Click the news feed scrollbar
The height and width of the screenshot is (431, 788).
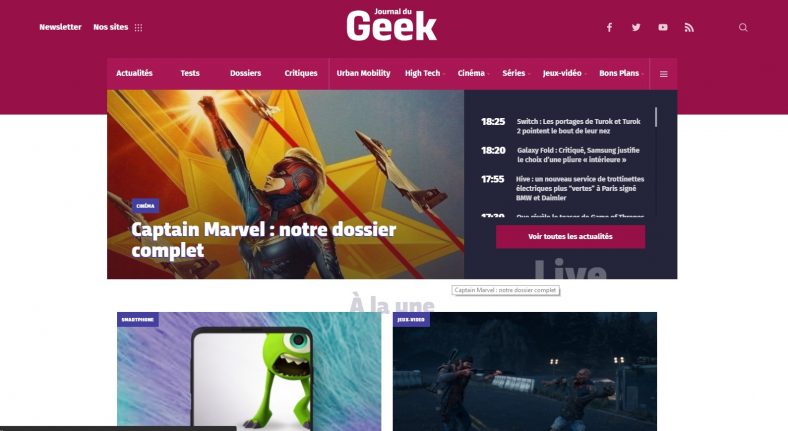point(656,117)
